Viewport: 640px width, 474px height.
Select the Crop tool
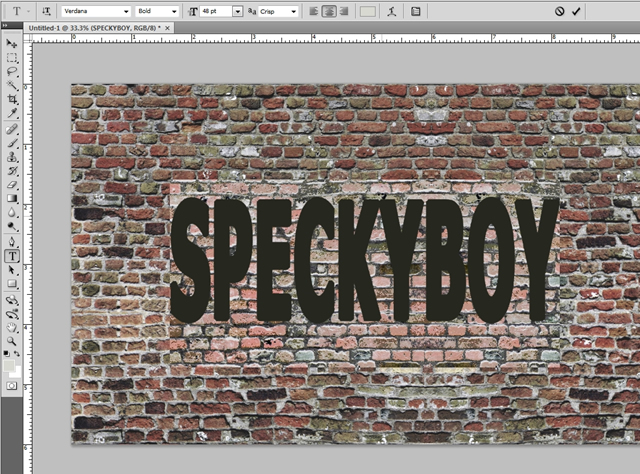click(x=11, y=99)
